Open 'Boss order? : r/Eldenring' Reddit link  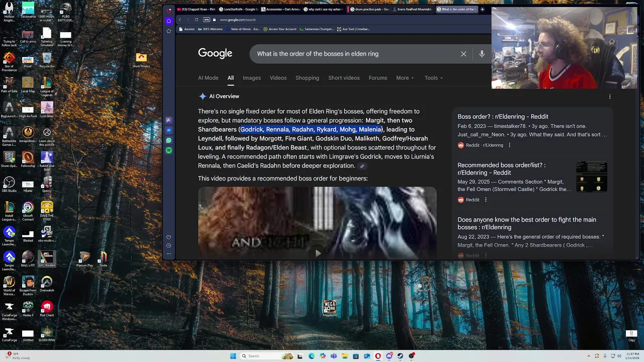pos(503,117)
